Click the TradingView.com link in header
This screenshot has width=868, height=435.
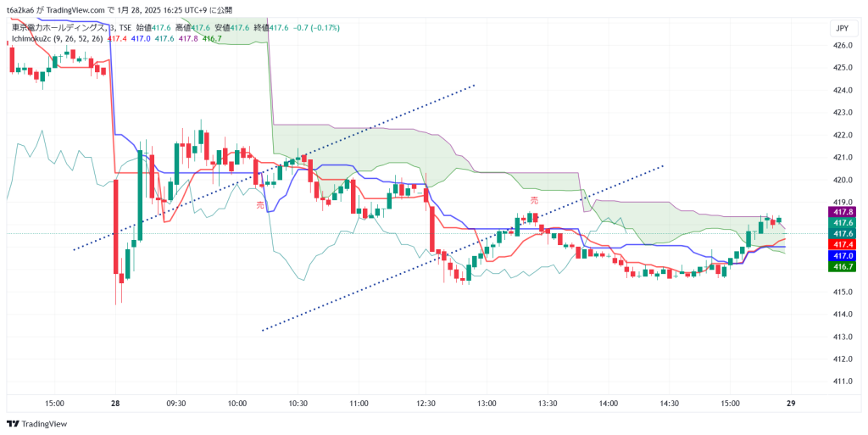click(77, 10)
